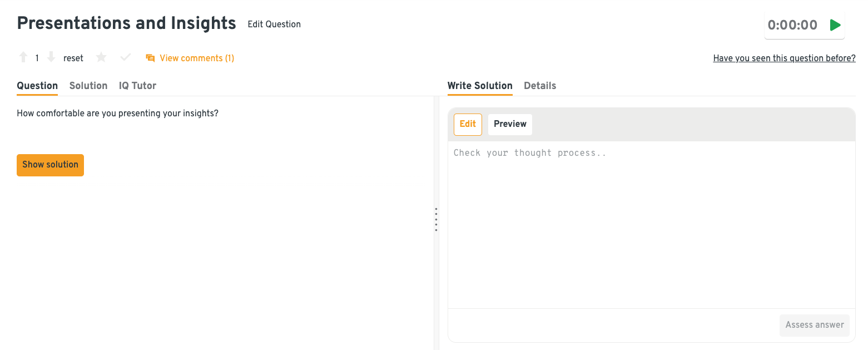Star this question as favorite

(x=101, y=57)
